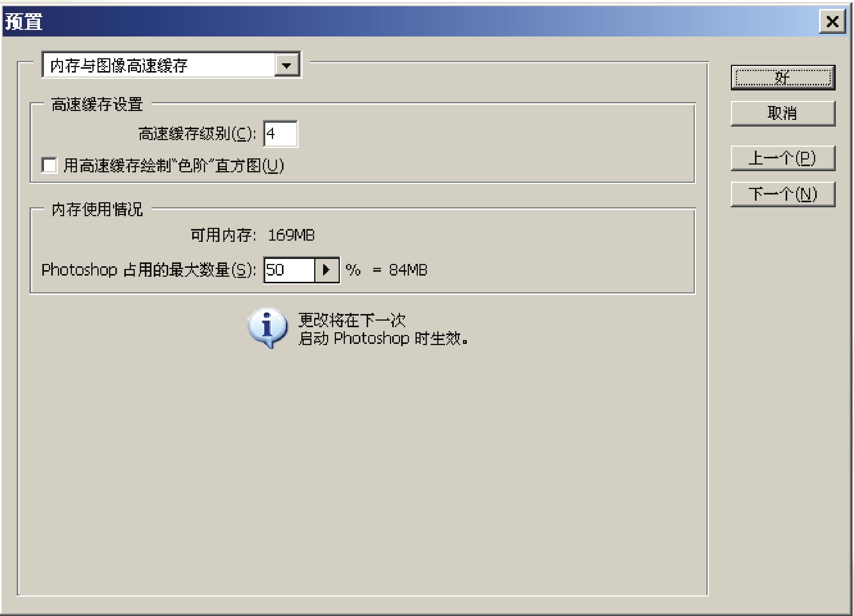
Task: Click the 取消 button
Action: pyautogui.click(x=783, y=113)
